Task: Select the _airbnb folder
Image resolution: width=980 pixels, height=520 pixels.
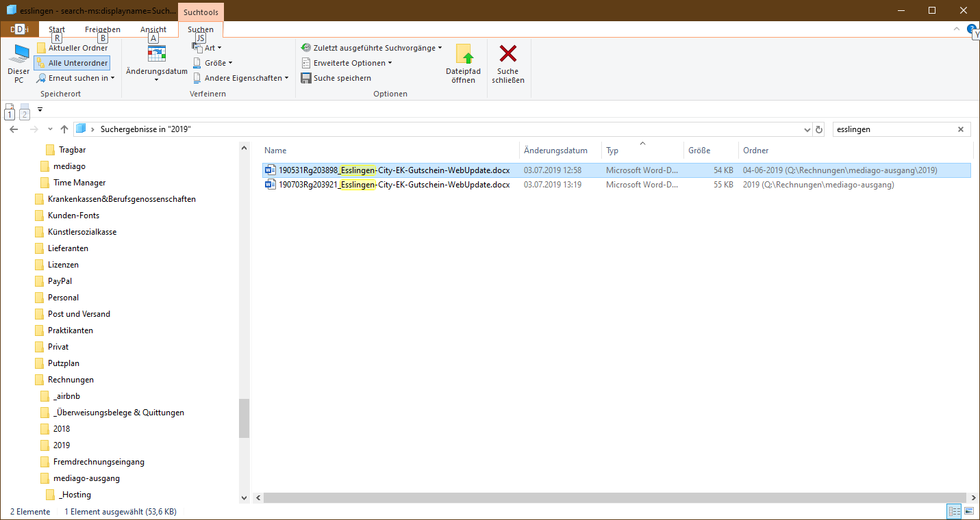Action: (66, 396)
